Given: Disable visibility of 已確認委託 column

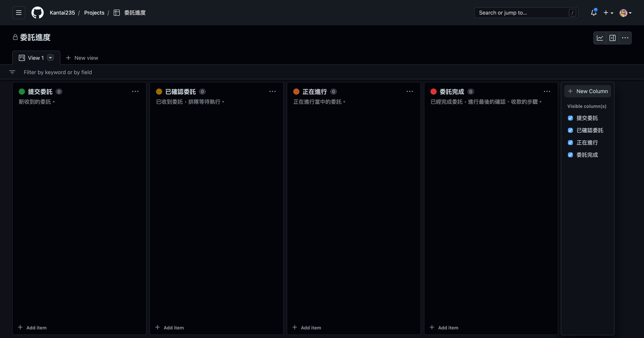Looking at the screenshot, I should (570, 130).
